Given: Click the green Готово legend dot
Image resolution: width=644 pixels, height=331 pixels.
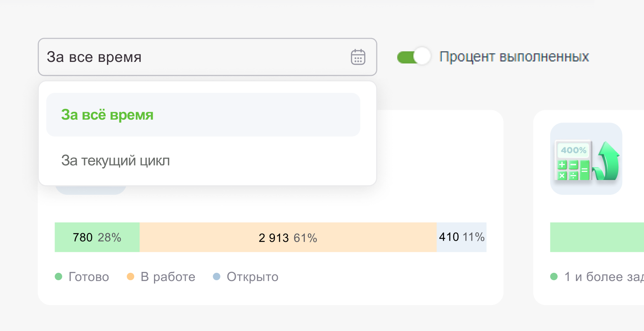Looking at the screenshot, I should (x=59, y=277).
